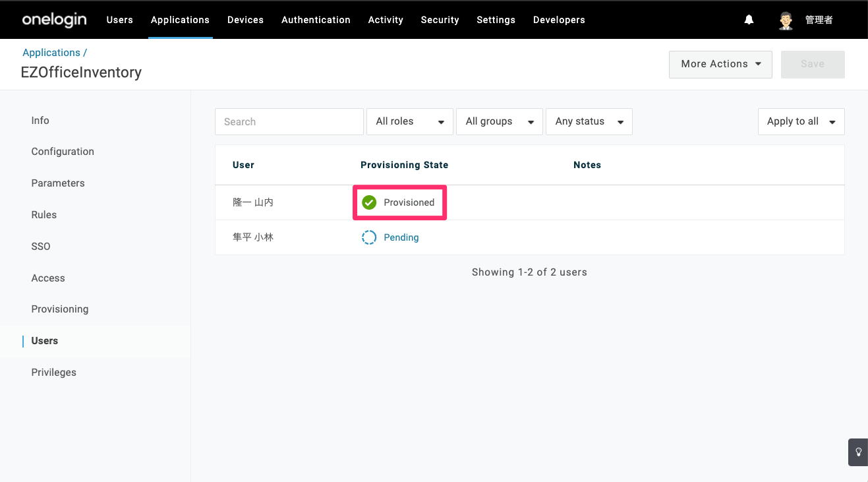Open the Developers top menu
Image resolution: width=868 pixels, height=482 pixels.
pyautogui.click(x=559, y=20)
